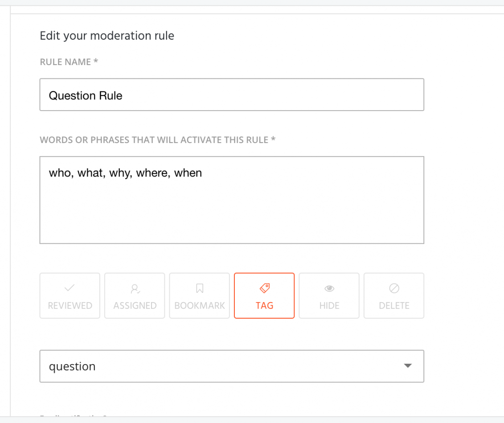504x423 pixels.
Task: Click the 'Words or phrases' field label
Action: tap(157, 140)
